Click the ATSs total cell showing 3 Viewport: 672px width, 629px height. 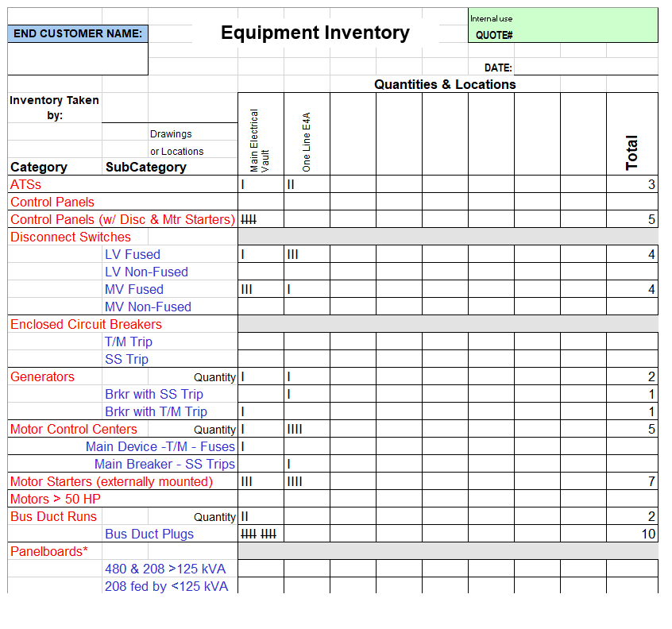[632, 184]
